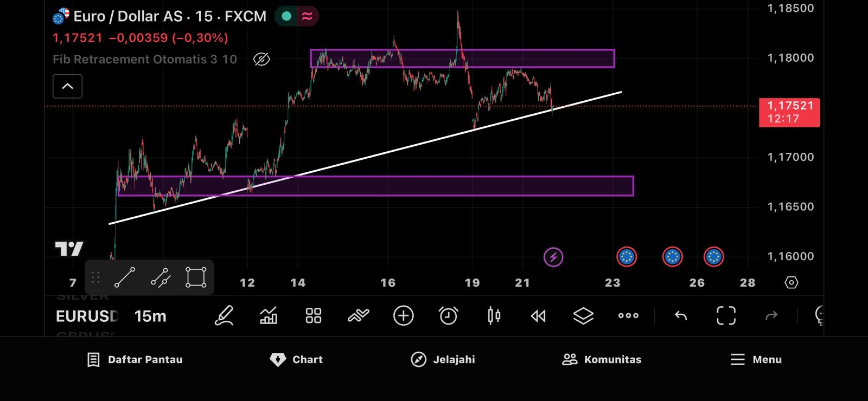Click the 1,18000 price axis label

pyautogui.click(x=790, y=57)
